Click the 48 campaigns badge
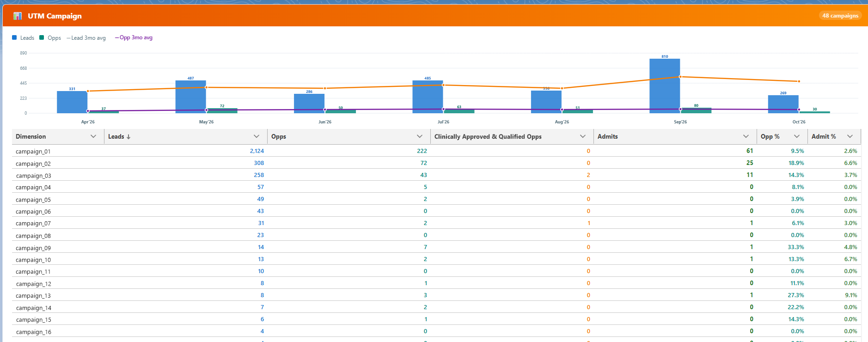Image resolution: width=868 pixels, height=342 pixels. [840, 16]
